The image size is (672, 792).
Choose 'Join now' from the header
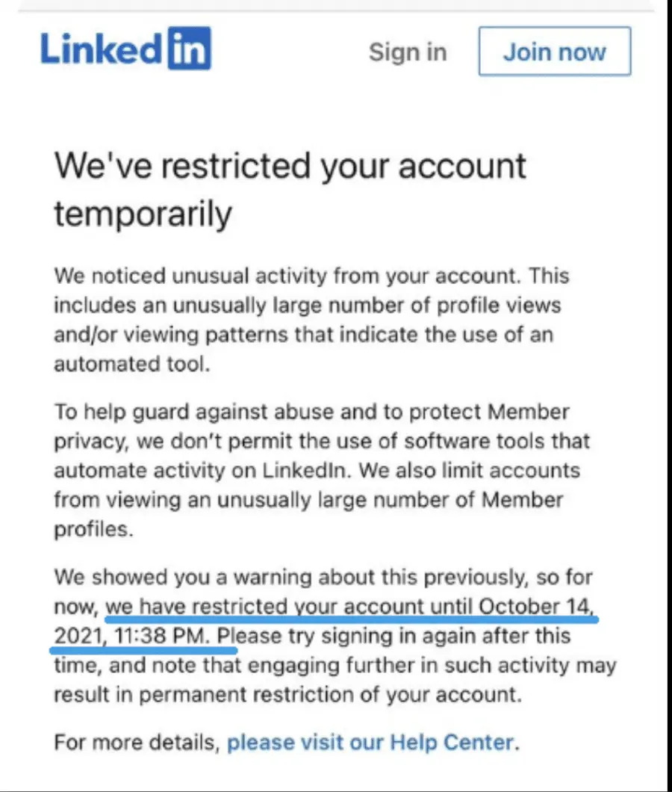point(554,51)
